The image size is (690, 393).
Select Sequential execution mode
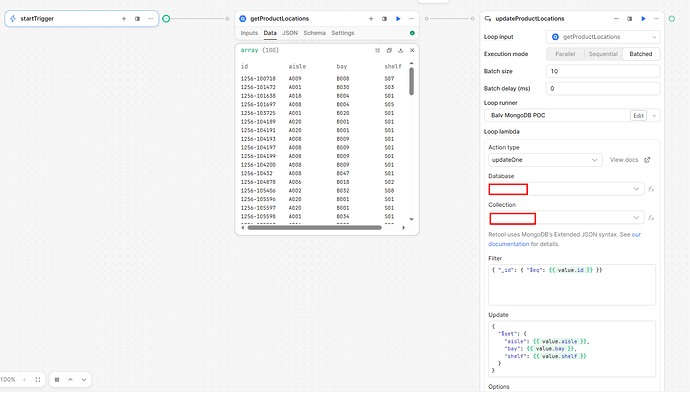603,54
